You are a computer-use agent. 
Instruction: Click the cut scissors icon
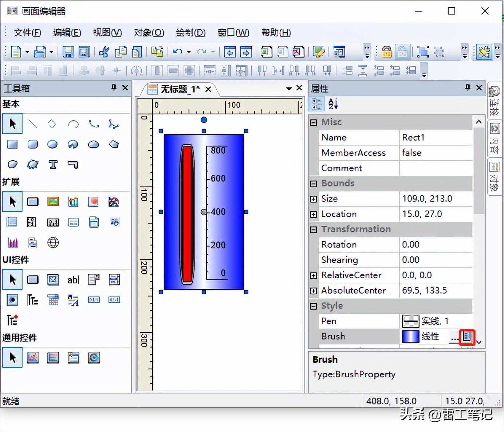coord(104,52)
